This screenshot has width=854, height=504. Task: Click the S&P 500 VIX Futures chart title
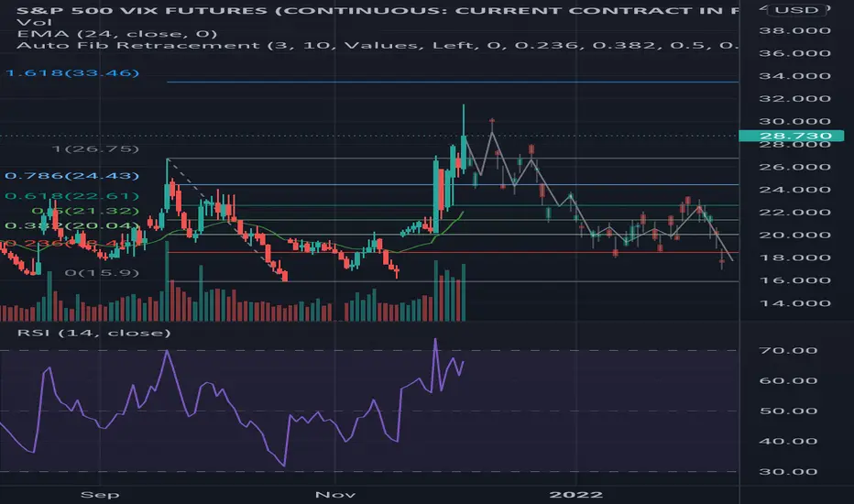coord(378,10)
